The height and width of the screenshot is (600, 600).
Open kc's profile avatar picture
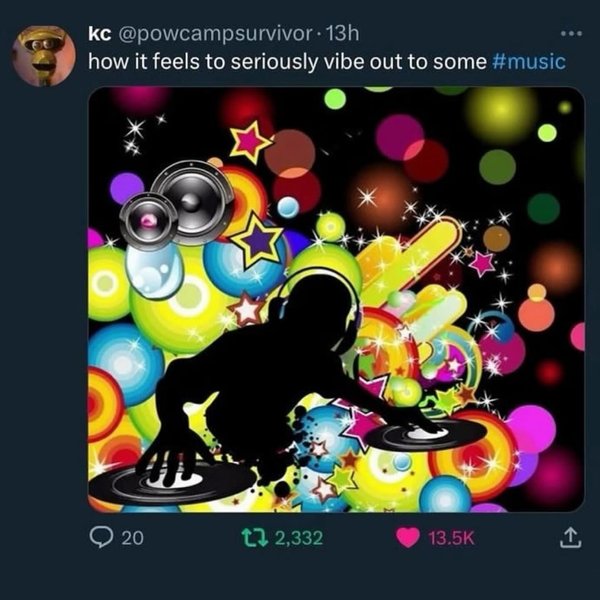pyautogui.click(x=44, y=55)
